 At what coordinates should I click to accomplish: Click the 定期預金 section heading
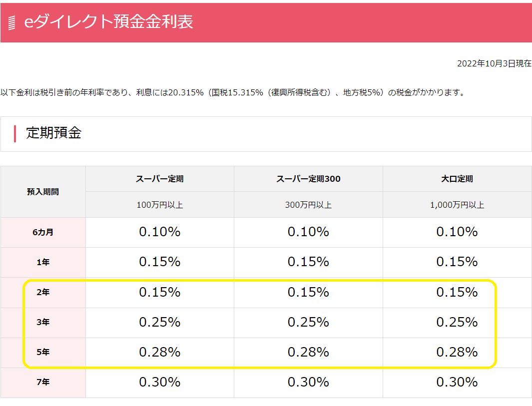54,133
